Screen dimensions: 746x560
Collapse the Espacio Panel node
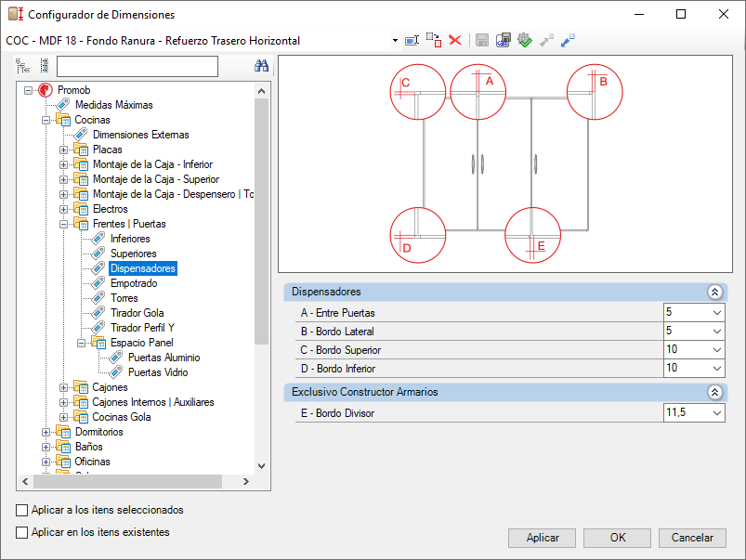pyautogui.click(x=81, y=343)
